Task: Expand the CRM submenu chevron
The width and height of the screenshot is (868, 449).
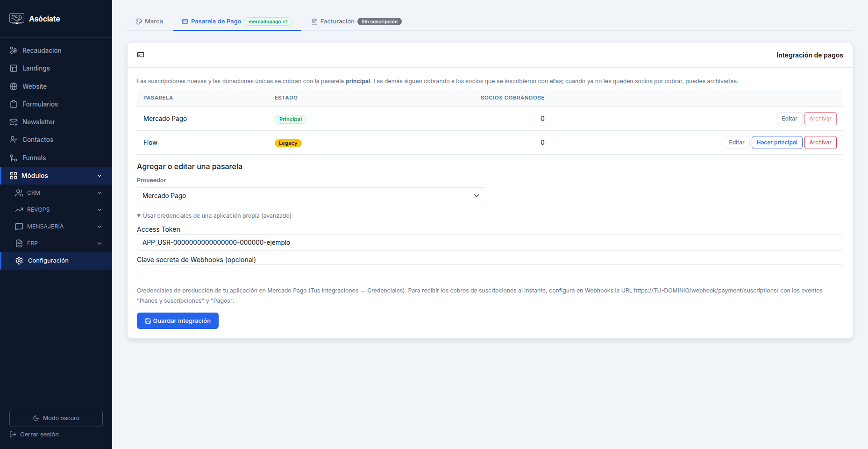Action: click(x=100, y=193)
